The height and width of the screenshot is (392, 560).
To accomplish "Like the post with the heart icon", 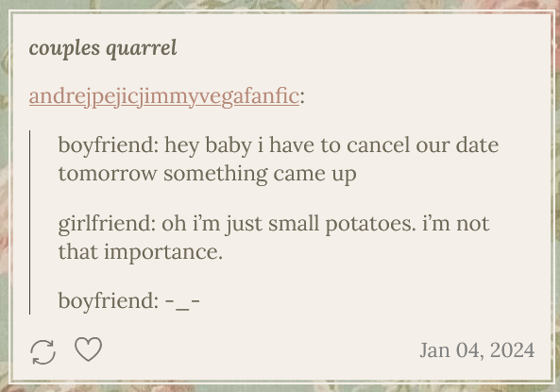I will pos(88,349).
